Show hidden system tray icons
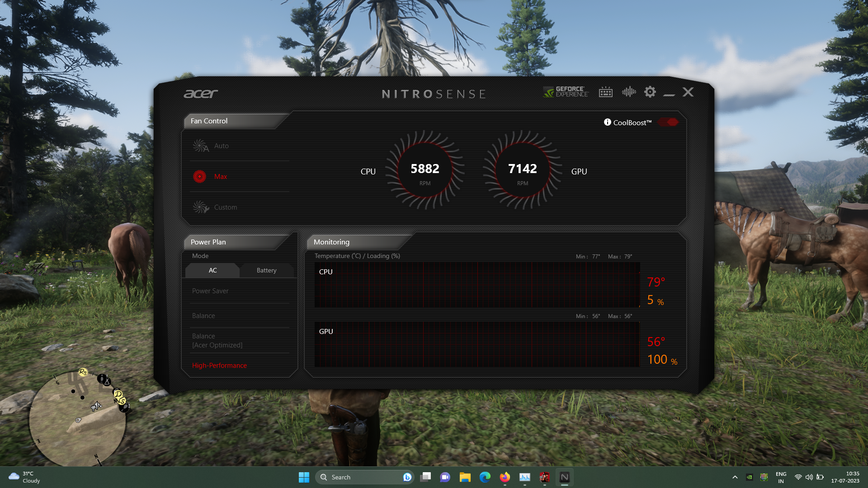This screenshot has width=868, height=488. [x=735, y=477]
